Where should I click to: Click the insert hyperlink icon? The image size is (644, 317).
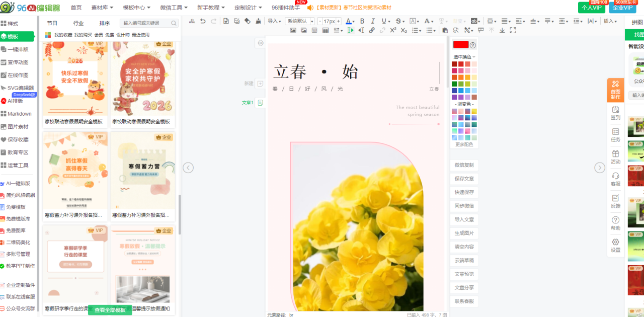(x=372, y=30)
